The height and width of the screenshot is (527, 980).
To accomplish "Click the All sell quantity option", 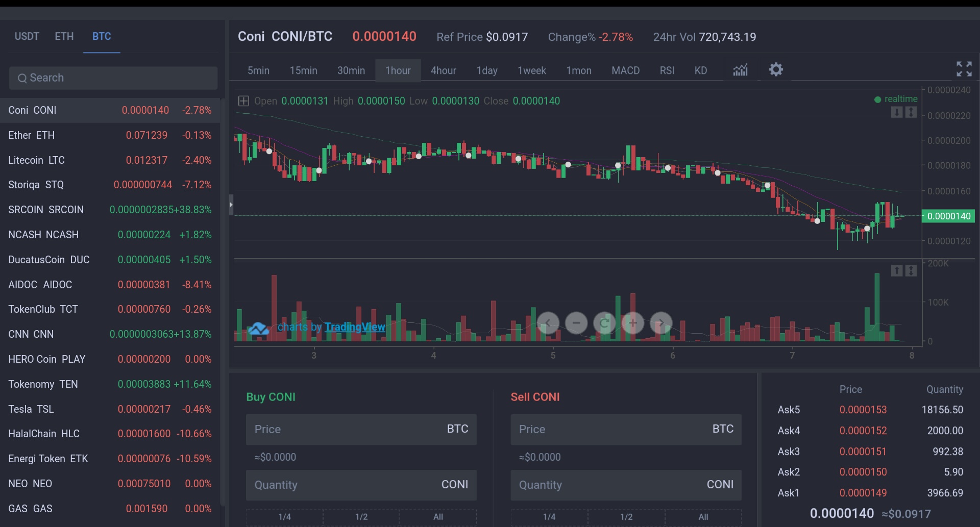I will (x=703, y=517).
